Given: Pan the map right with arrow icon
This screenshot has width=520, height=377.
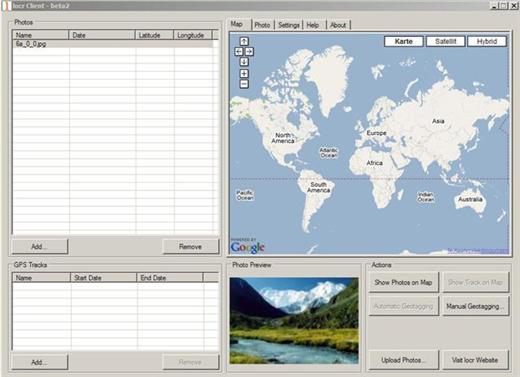Looking at the screenshot, I should pos(249,52).
